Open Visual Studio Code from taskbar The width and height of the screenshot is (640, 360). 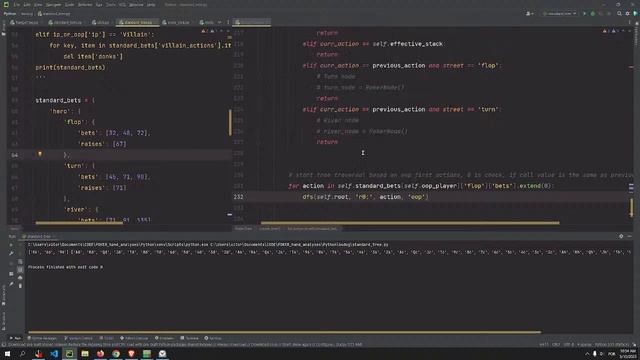[54, 353]
